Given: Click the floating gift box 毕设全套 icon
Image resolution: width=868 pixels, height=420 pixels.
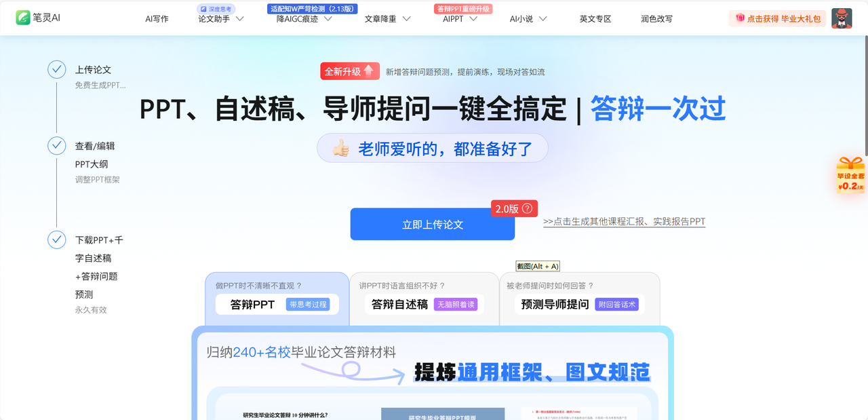Looking at the screenshot, I should pyautogui.click(x=850, y=174).
